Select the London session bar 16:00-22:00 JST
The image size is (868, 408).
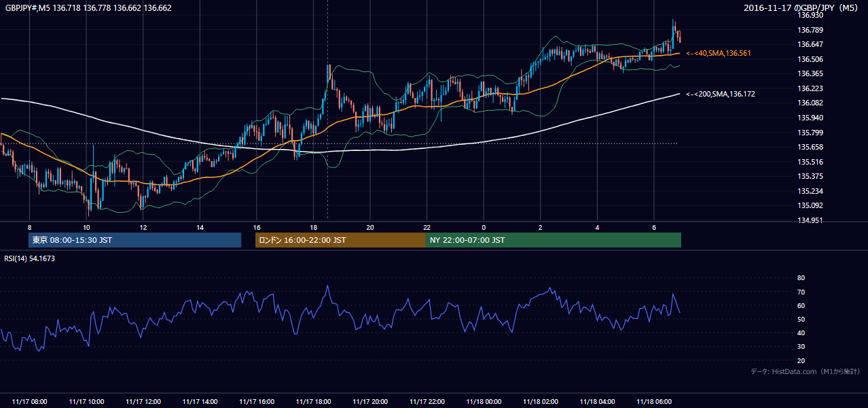pos(340,240)
